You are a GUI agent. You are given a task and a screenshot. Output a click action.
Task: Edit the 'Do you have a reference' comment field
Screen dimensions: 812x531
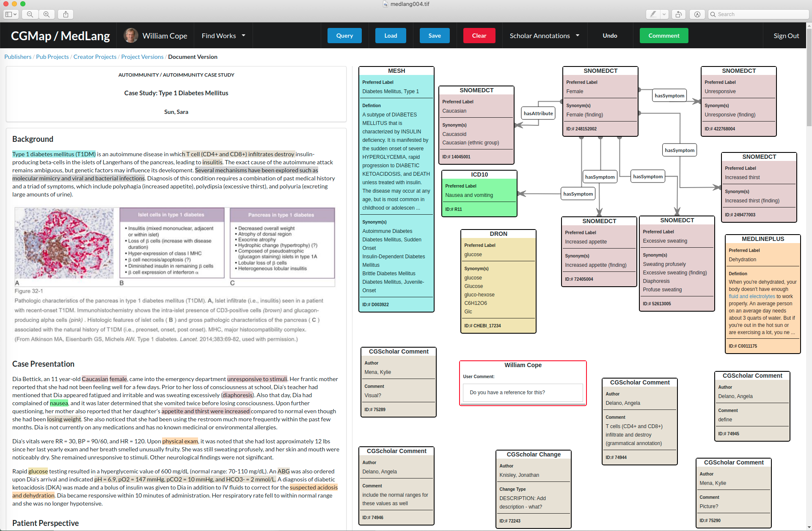click(x=523, y=393)
